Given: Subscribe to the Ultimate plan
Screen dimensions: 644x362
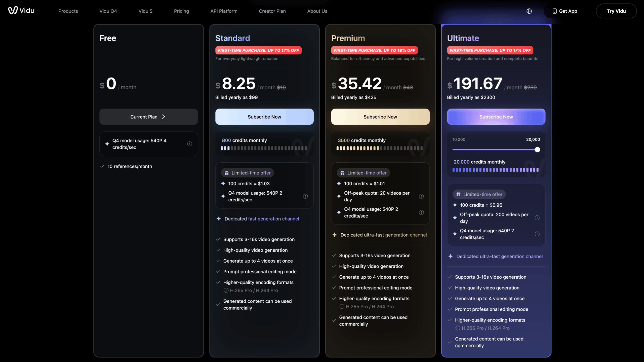Looking at the screenshot, I should click(x=496, y=117).
